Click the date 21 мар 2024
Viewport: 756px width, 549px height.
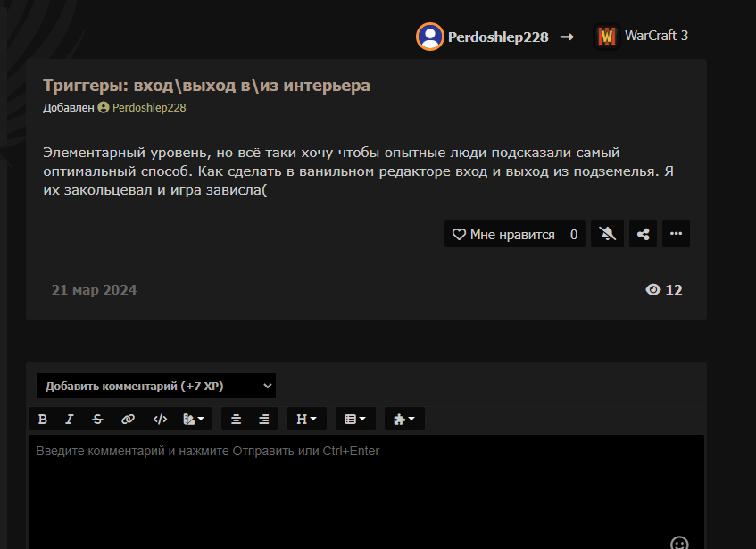coord(94,290)
